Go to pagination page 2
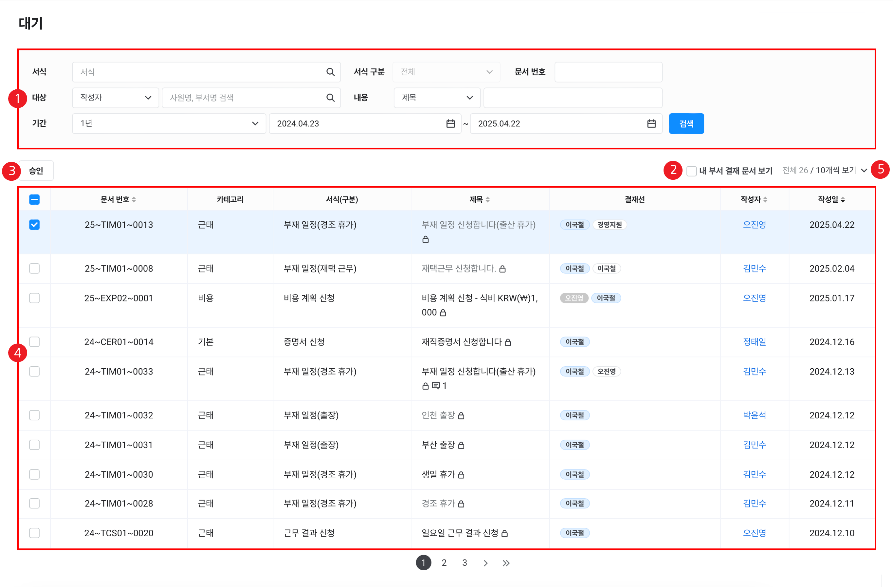 tap(444, 563)
